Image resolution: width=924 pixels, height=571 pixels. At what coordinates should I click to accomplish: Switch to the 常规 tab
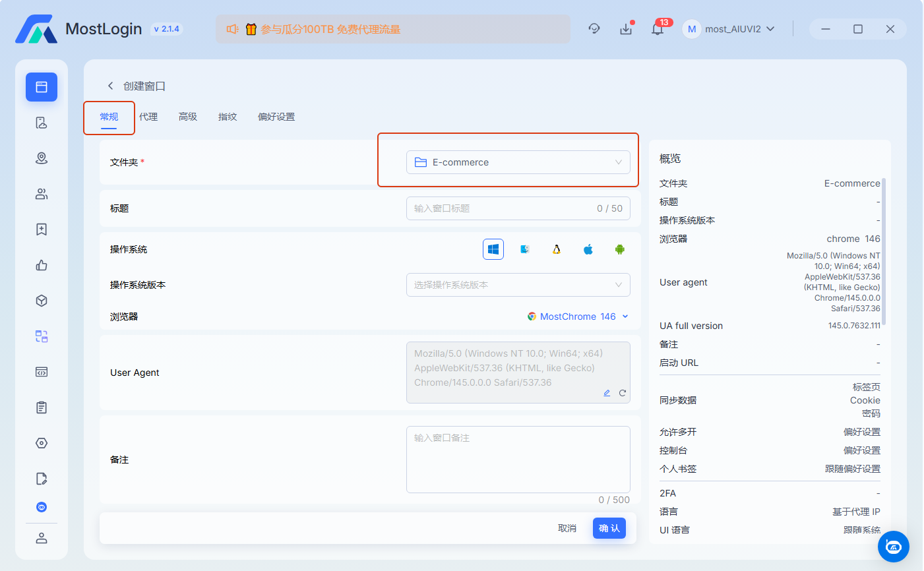pos(109,117)
